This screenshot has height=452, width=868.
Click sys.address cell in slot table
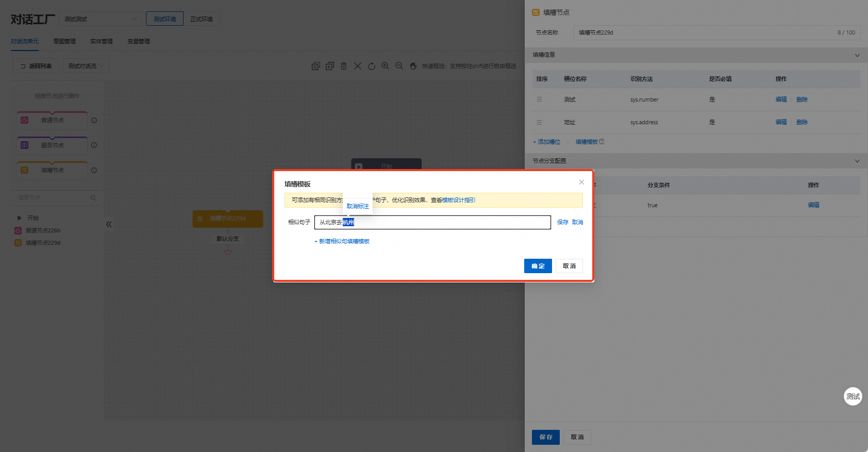pos(644,122)
